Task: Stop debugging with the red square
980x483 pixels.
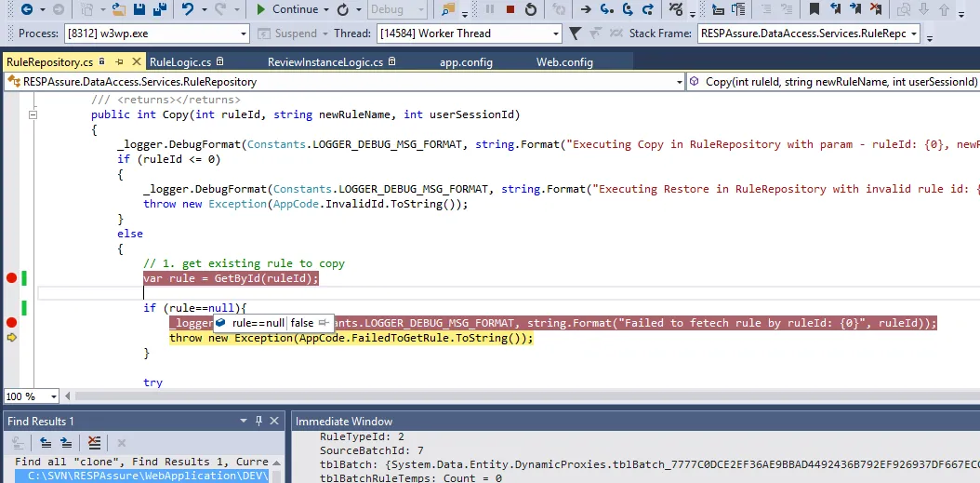Action: [x=510, y=9]
